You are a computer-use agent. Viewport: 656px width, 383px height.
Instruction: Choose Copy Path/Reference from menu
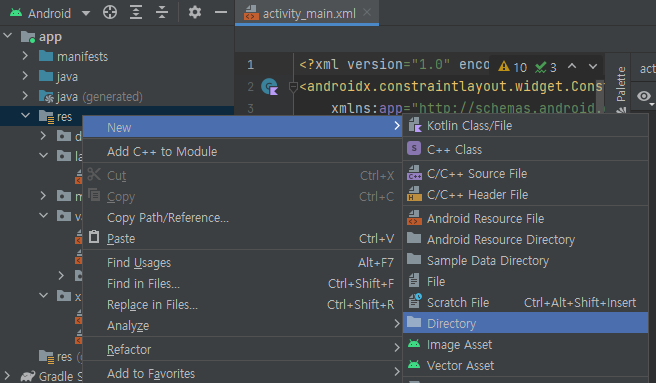242,218
